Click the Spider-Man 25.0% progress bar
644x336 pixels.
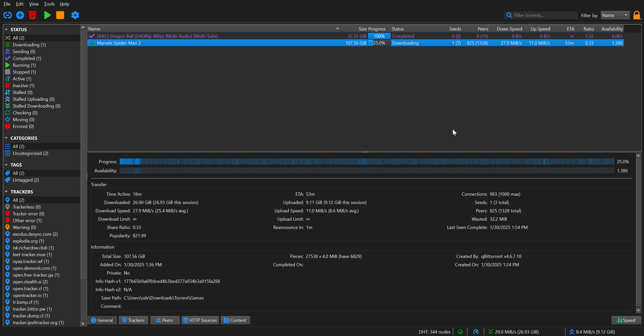coord(379,43)
